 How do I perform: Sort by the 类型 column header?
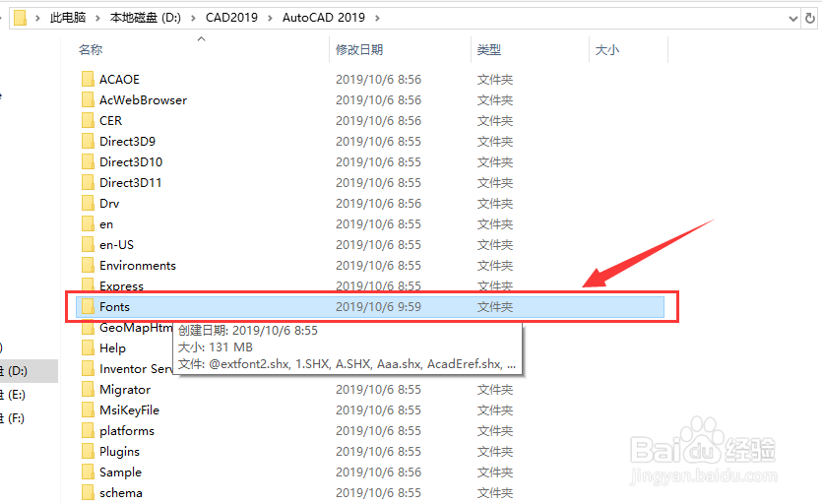[x=489, y=50]
